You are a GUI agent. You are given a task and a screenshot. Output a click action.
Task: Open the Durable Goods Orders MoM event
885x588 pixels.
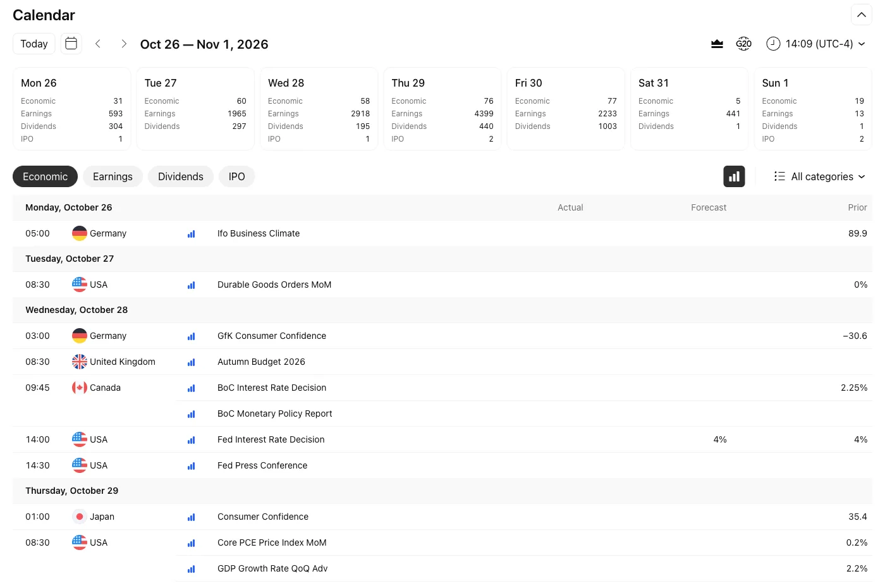pyautogui.click(x=274, y=285)
